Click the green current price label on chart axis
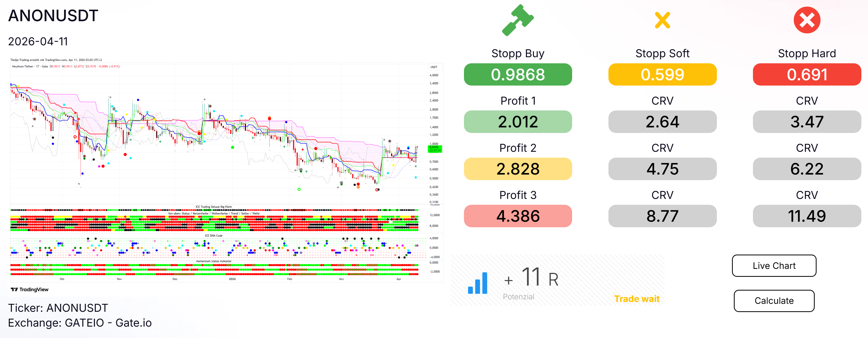Screen dimensions: 868x338 pos(434,148)
